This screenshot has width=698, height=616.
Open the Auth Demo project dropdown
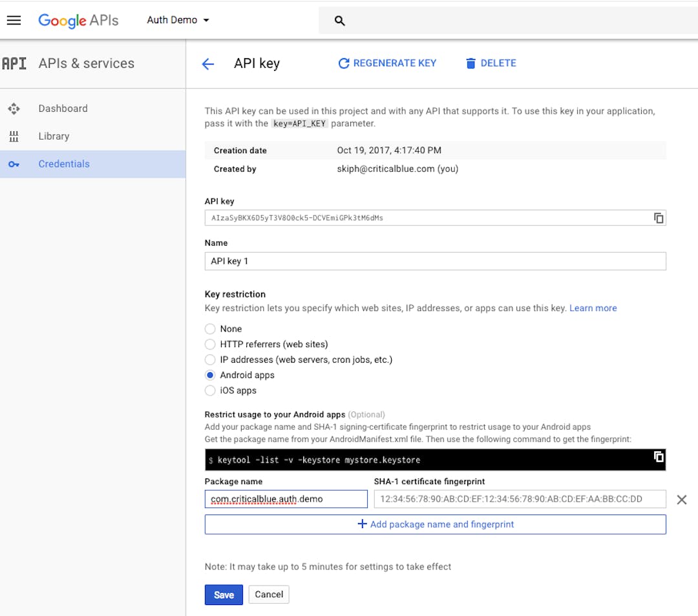click(178, 20)
